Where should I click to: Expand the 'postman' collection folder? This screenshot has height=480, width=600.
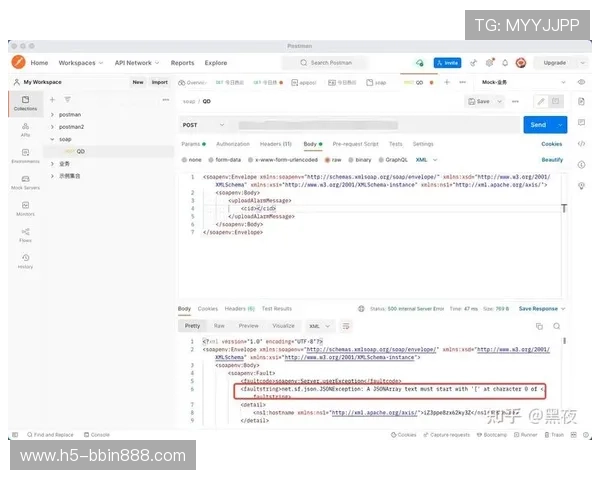point(52,115)
